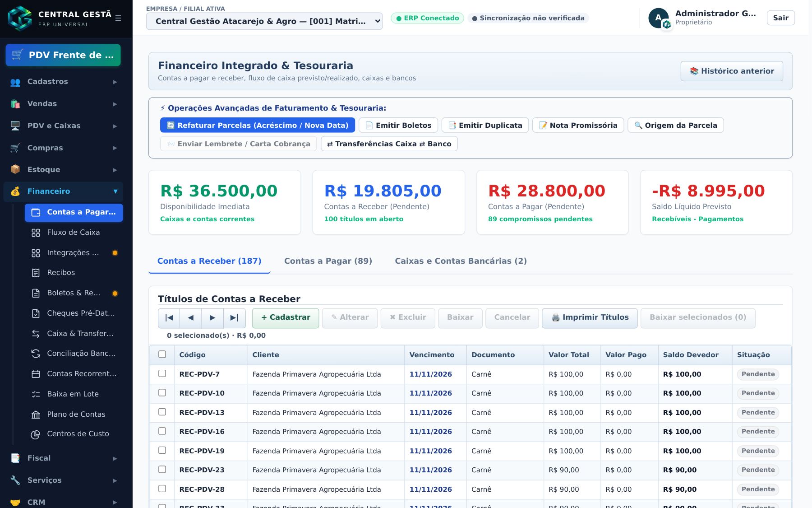Go to first record navigation arrow
Screen dimensions: 812x508
point(169,318)
